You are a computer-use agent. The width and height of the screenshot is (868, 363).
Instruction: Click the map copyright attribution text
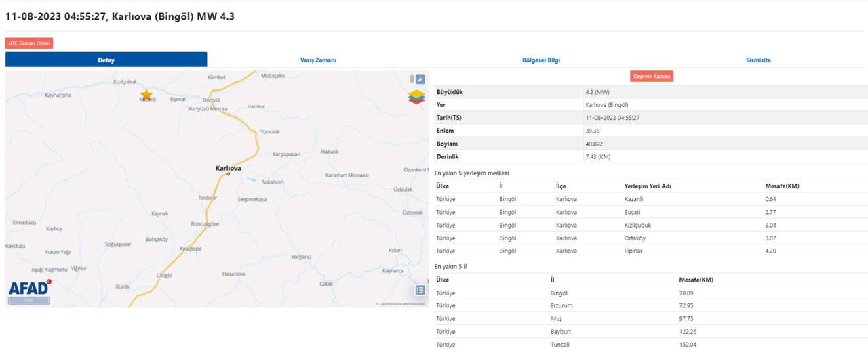point(400,304)
